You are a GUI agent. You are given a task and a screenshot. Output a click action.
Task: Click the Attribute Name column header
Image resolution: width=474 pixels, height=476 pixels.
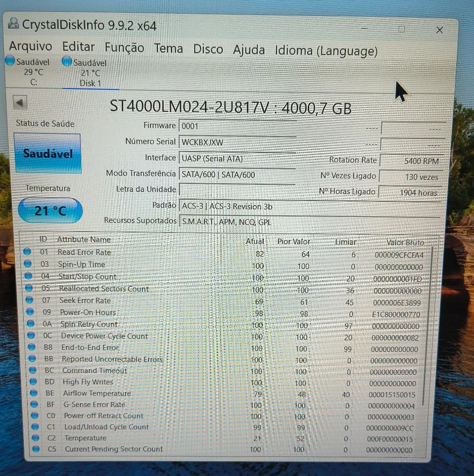pos(84,239)
